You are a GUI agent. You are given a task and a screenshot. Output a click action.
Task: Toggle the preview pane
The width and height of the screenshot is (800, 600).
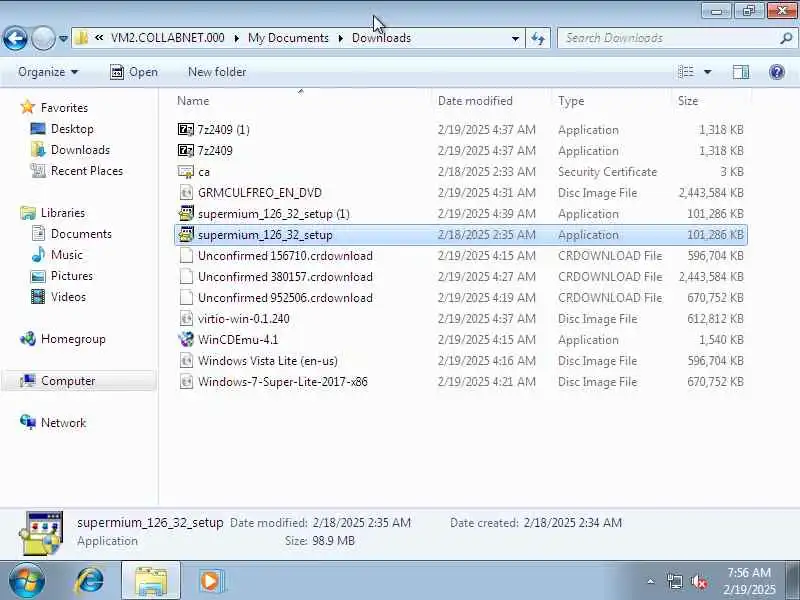click(740, 72)
